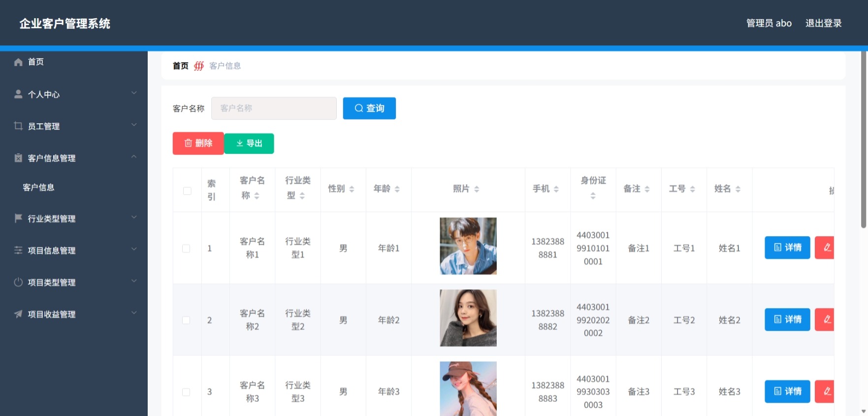Click the scrollbar down arrow
868x416 pixels.
click(864, 411)
